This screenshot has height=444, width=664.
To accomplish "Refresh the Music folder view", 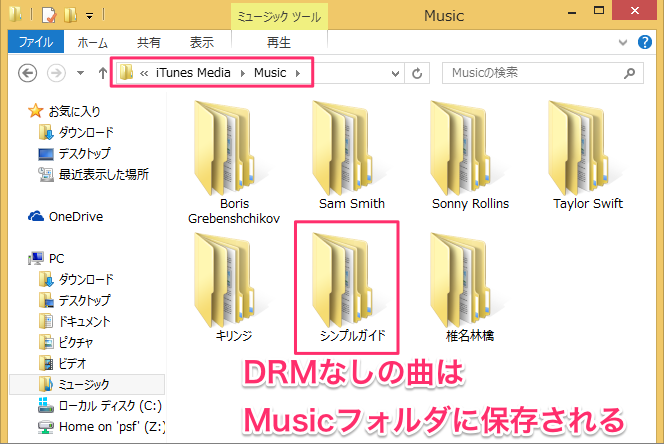I will pyautogui.click(x=417, y=73).
